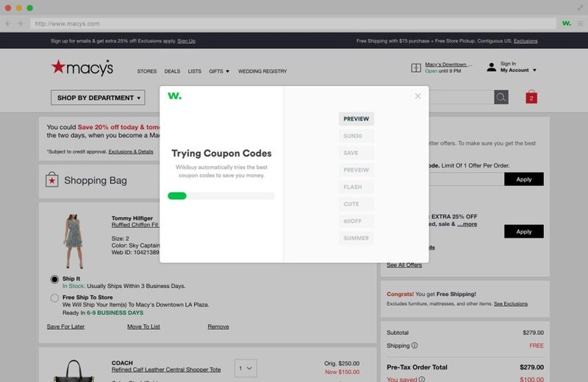The height and width of the screenshot is (382, 588).
Task: Click See All Offers link
Action: pyautogui.click(x=404, y=265)
